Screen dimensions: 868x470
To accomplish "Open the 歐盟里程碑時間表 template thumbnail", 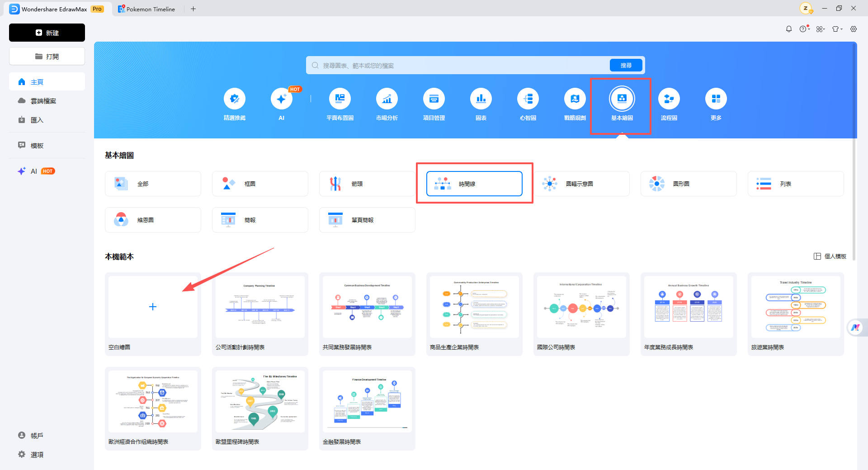I will pyautogui.click(x=260, y=401).
